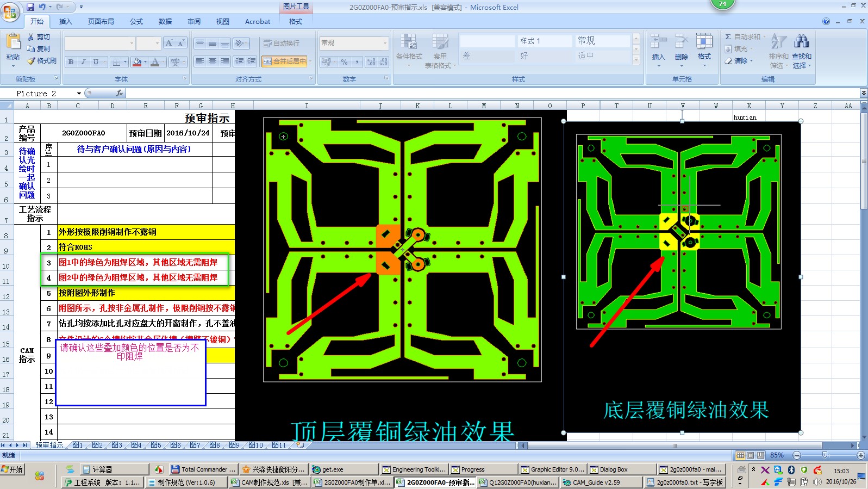Image resolution: width=868 pixels, height=489 pixels.
Task: Open the 公式 Formulas tab
Action: pos(136,22)
